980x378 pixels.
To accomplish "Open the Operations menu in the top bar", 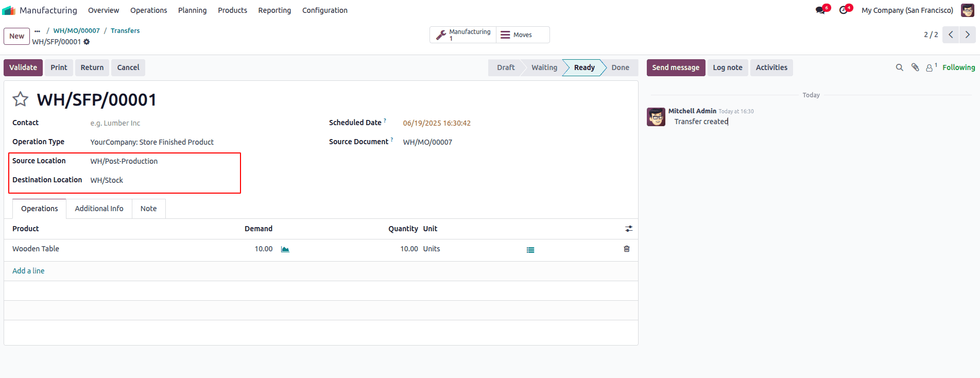I will [x=148, y=10].
